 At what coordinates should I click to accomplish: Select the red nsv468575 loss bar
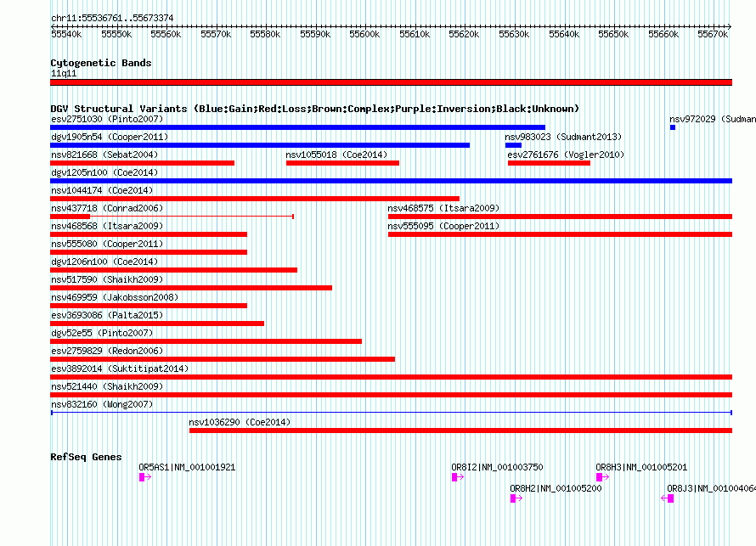[561, 217]
